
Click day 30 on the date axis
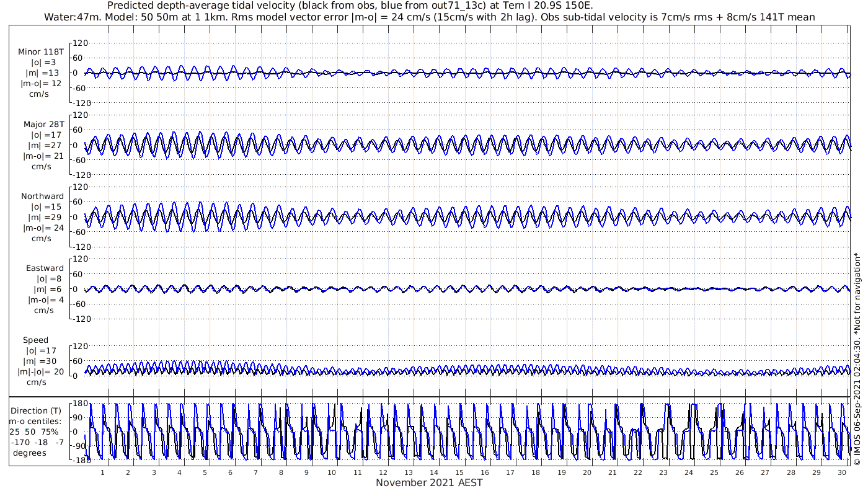click(x=841, y=472)
